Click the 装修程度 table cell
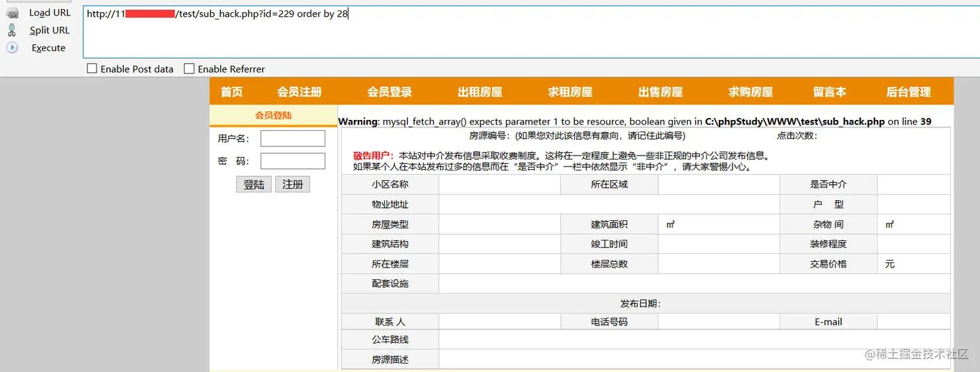 828,244
